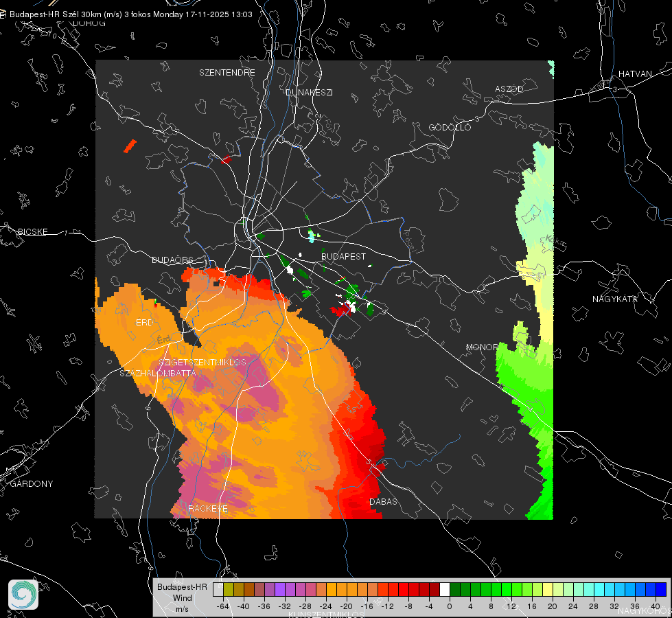Viewport: 672px width, 618px height.
Task: Click the ÉRD map label
Action: tap(144, 323)
